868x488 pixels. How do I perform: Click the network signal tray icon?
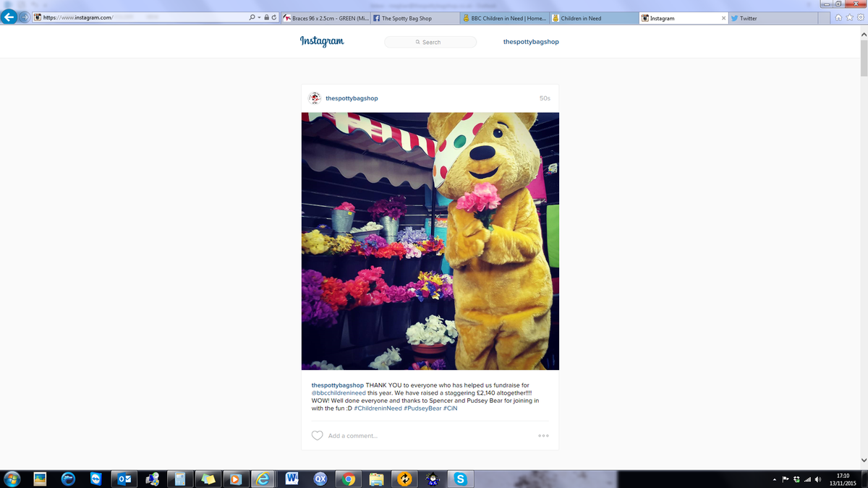tap(807, 479)
